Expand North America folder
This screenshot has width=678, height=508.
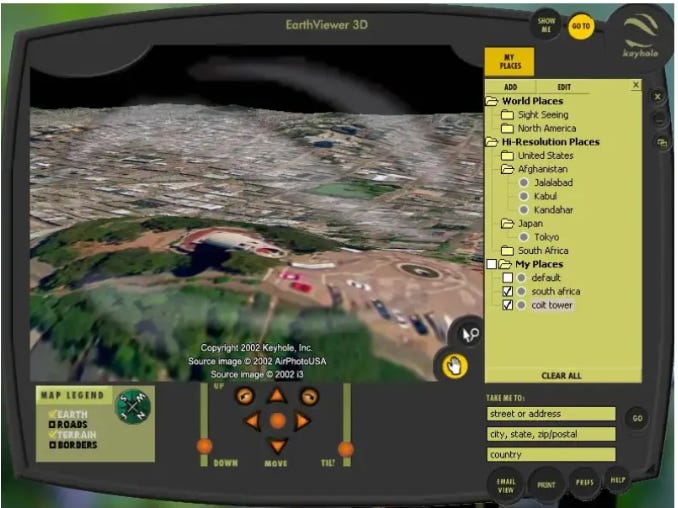pos(507,128)
